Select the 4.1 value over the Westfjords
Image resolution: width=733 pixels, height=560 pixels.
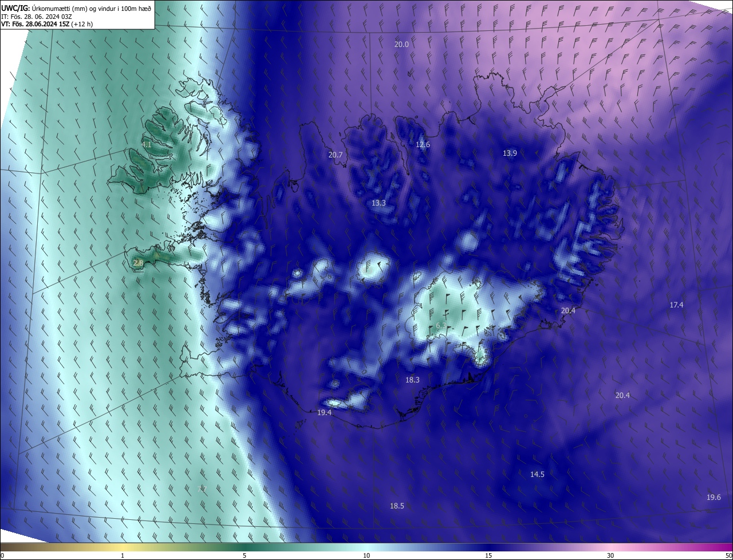tap(147, 145)
